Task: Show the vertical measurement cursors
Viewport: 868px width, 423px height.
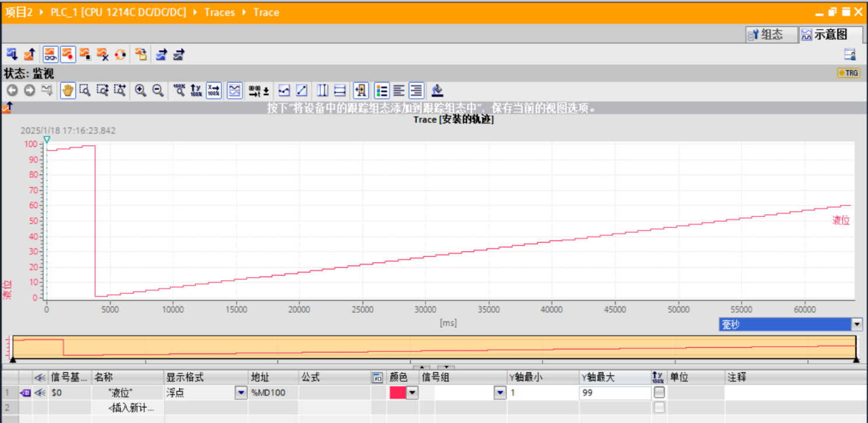Action: click(x=323, y=90)
